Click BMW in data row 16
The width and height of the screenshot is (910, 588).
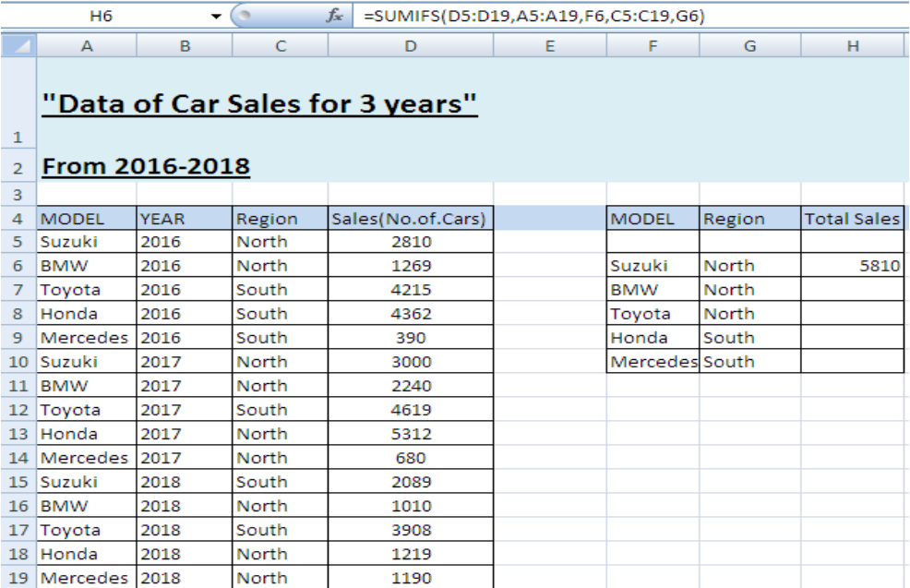click(87, 506)
